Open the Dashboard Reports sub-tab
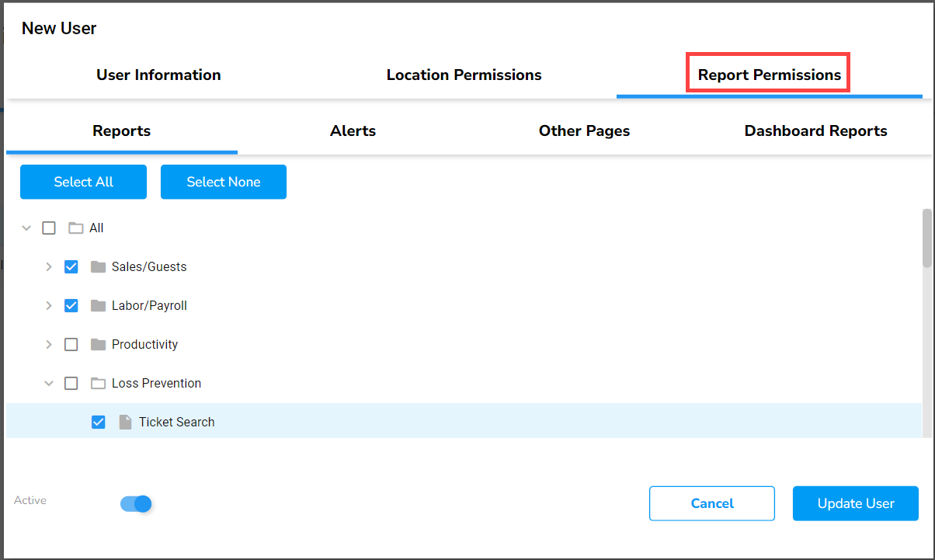This screenshot has width=935, height=560. [815, 131]
